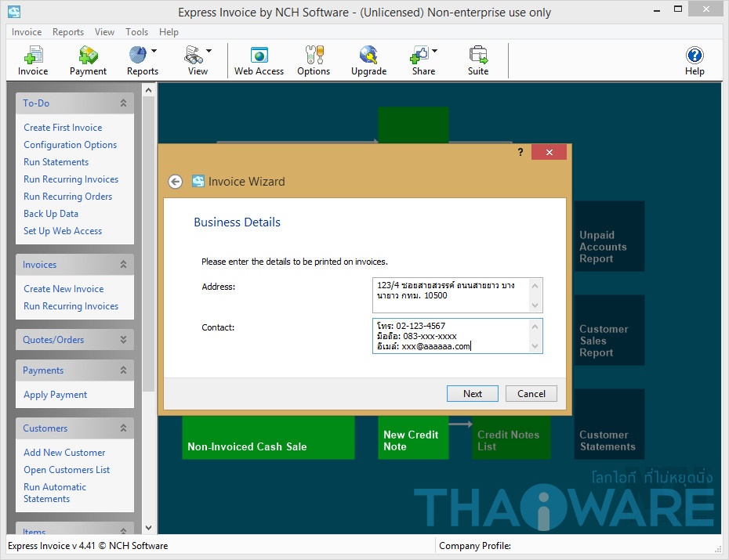729x560 pixels.
Task: Click Open Customers List link
Action: click(x=67, y=470)
